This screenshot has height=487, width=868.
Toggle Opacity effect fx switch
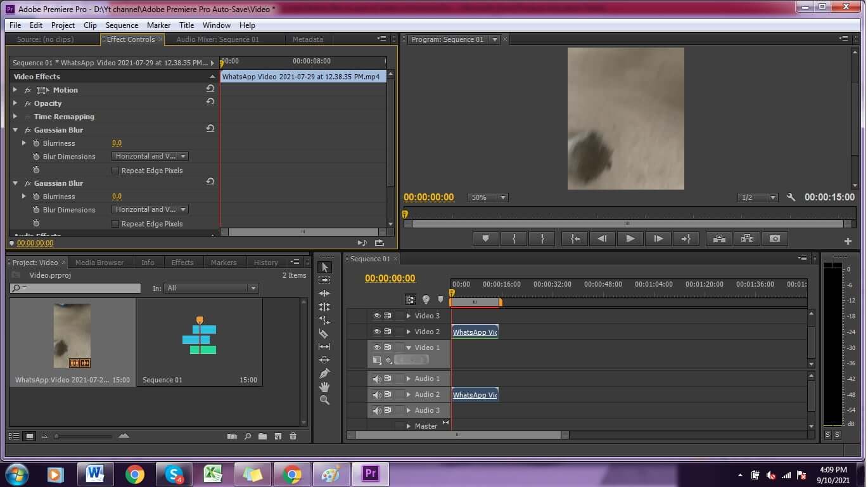coord(28,103)
